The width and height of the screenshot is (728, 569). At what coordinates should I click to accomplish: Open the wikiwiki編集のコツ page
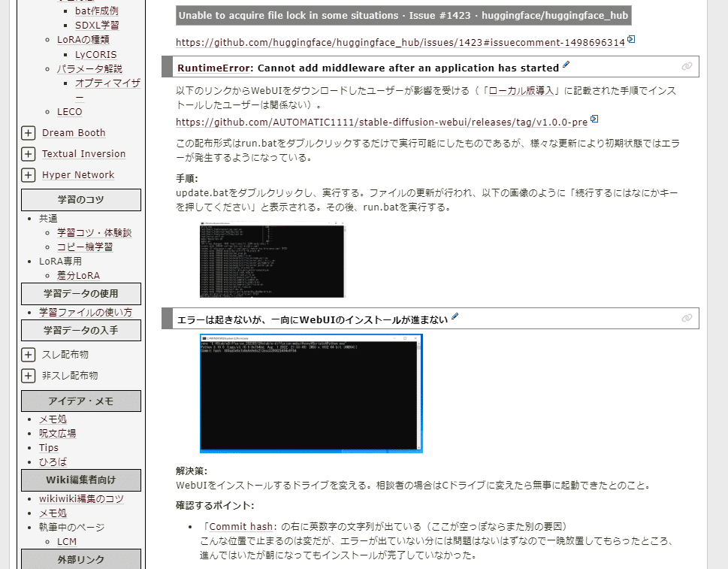[x=80, y=498]
